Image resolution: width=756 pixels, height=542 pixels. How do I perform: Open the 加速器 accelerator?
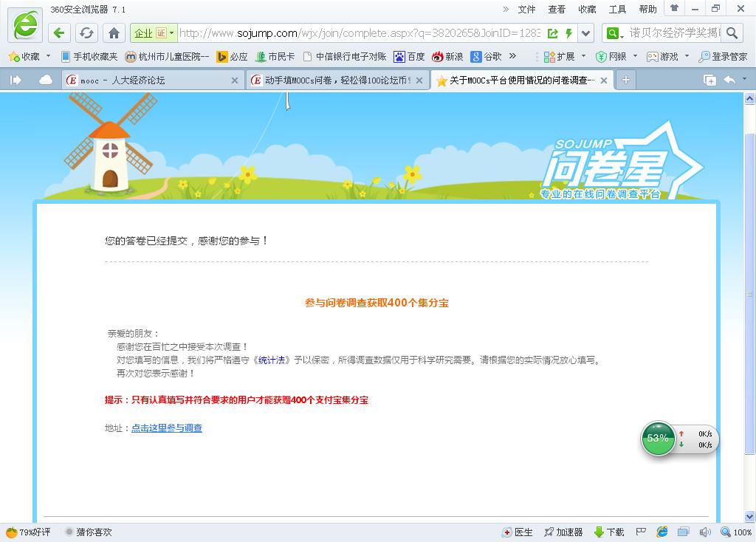563,532
